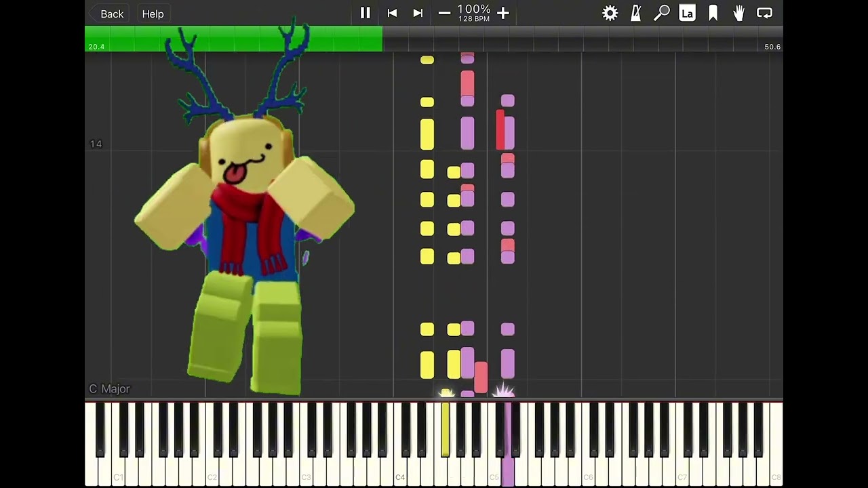Image resolution: width=868 pixels, height=488 pixels.
Task: Click the 100% 128 BPM tempo display
Action: [x=473, y=13]
